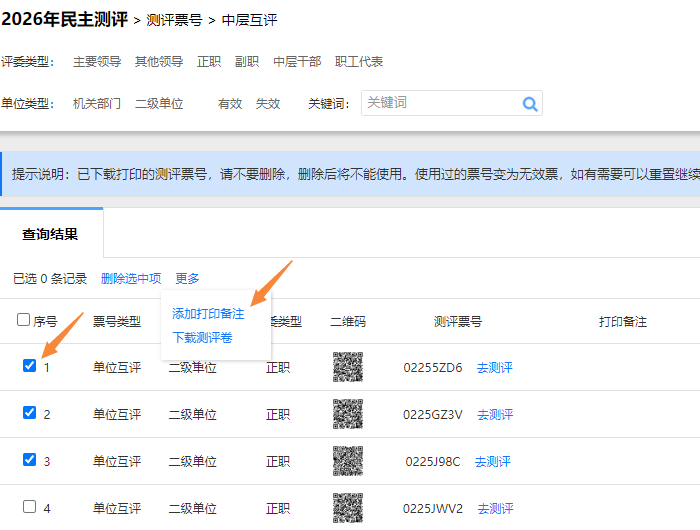Check the checkbox for row 4

[x=29, y=506]
